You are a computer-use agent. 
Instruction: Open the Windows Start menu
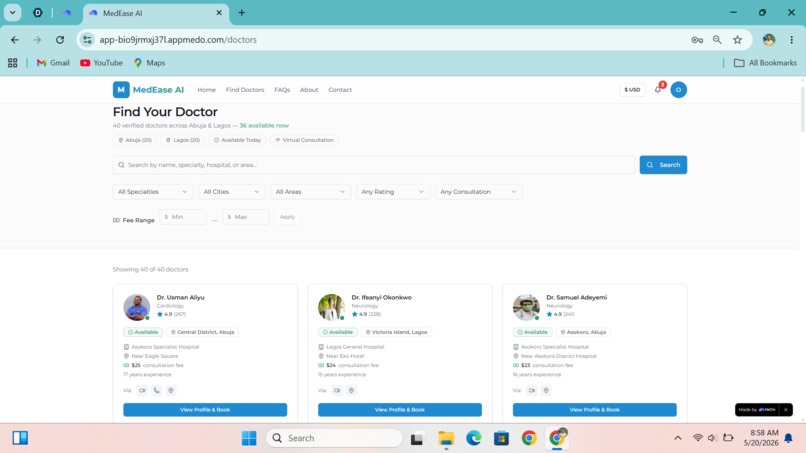coord(249,438)
